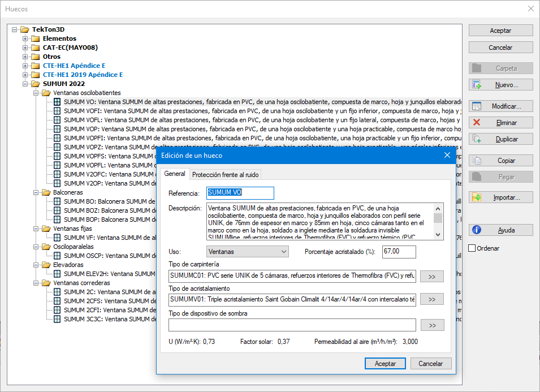Click the window icon of SUMUM ELEV2H

(x=57, y=274)
